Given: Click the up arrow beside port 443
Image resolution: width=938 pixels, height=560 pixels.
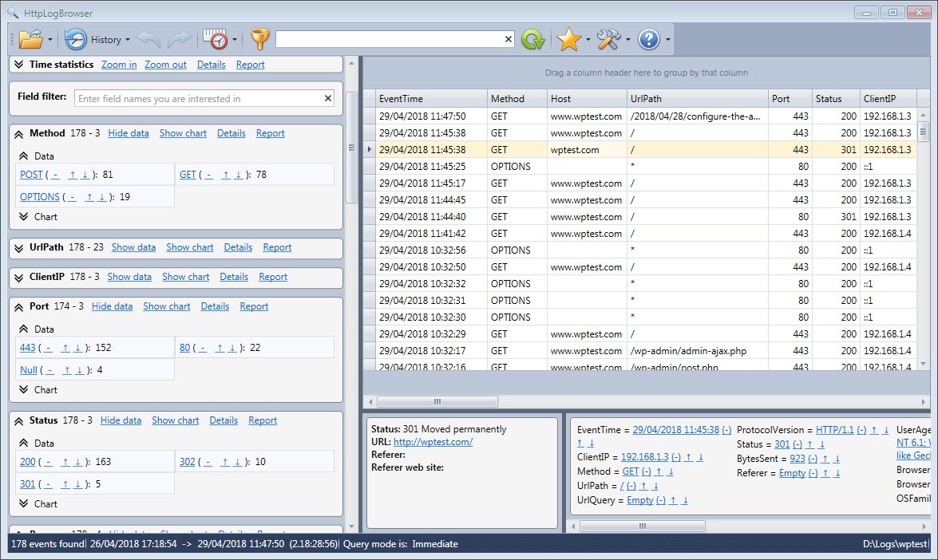Looking at the screenshot, I should click(65, 348).
